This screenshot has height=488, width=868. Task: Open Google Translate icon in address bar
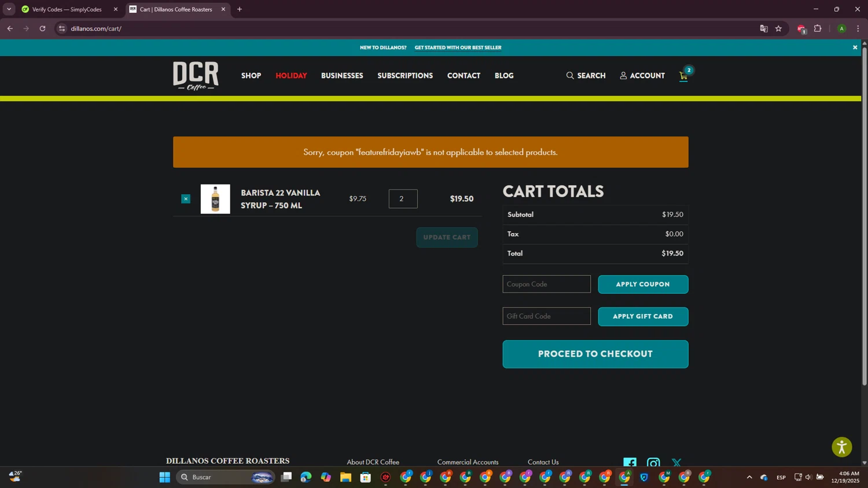(x=764, y=28)
